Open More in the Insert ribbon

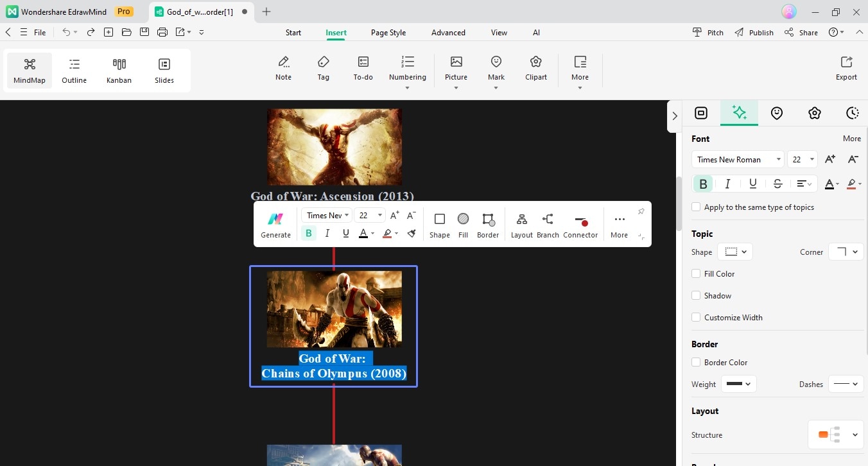[580, 72]
